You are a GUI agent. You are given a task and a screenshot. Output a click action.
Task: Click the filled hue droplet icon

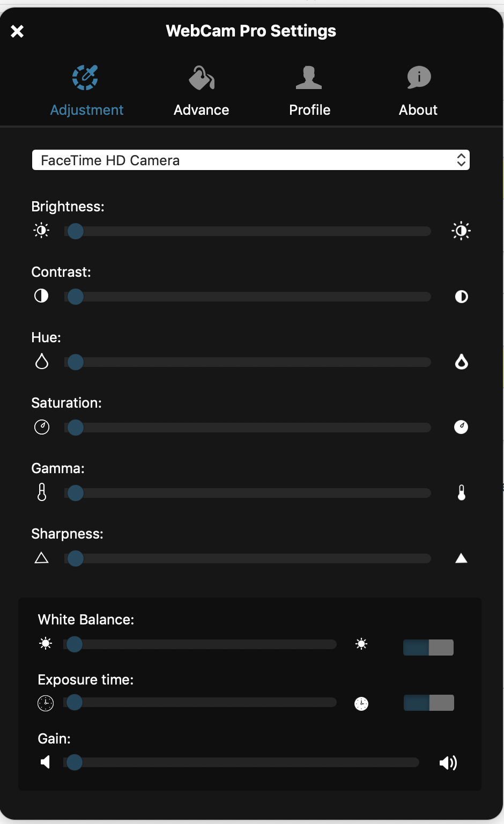click(x=461, y=362)
